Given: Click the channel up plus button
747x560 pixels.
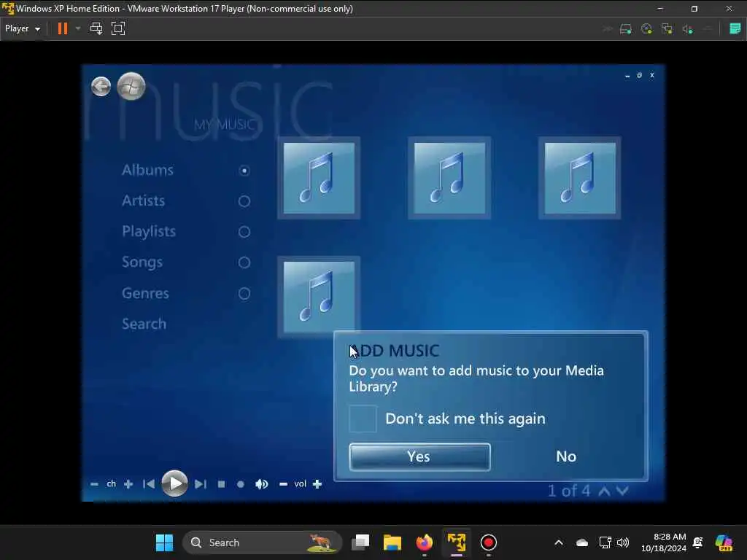Looking at the screenshot, I should [x=128, y=484].
